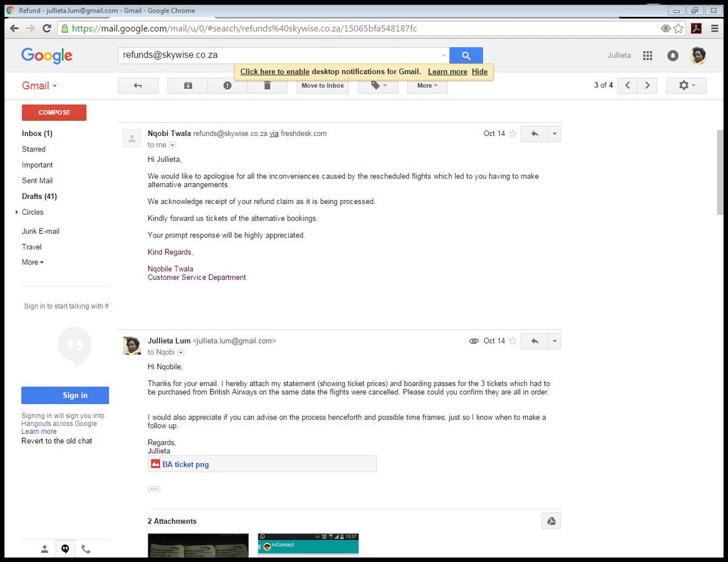
Task: Open the Adobe PDF extension icon
Action: coord(696,29)
